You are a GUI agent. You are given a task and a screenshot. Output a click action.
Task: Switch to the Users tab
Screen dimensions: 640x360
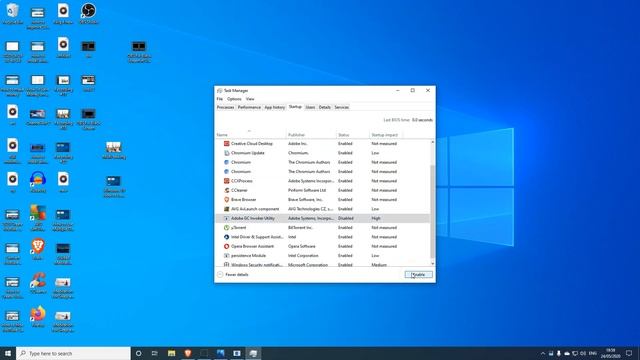tap(310, 107)
